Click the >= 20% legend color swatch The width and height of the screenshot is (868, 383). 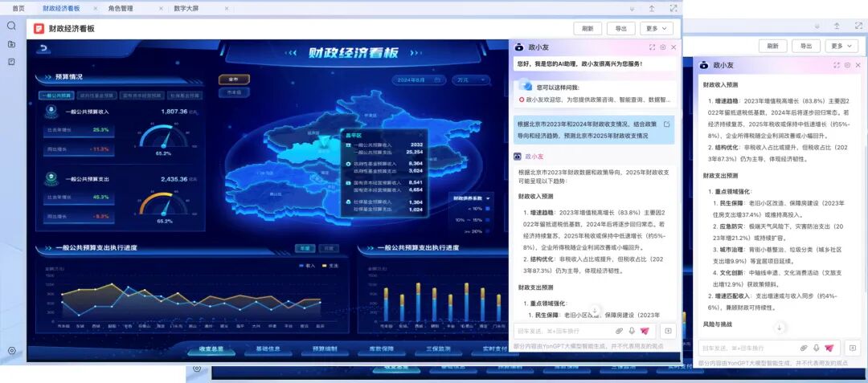(x=487, y=231)
